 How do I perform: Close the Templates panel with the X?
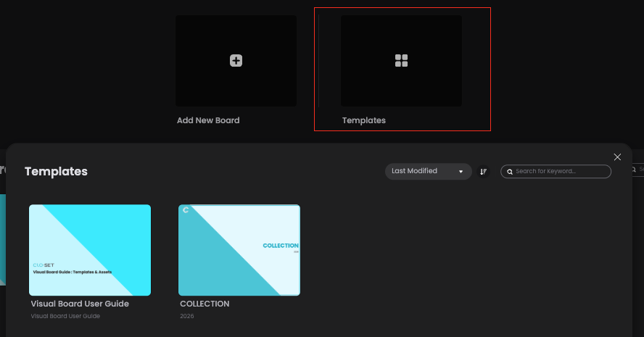[617, 157]
